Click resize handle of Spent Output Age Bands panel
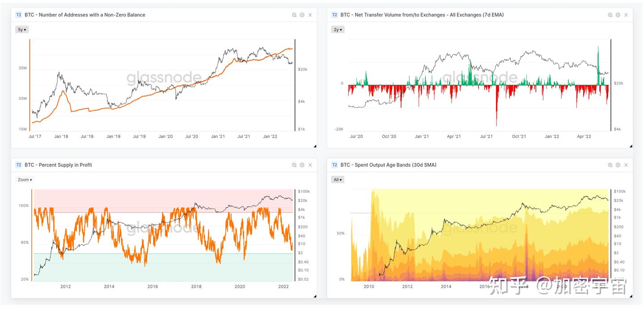 click(x=631, y=296)
